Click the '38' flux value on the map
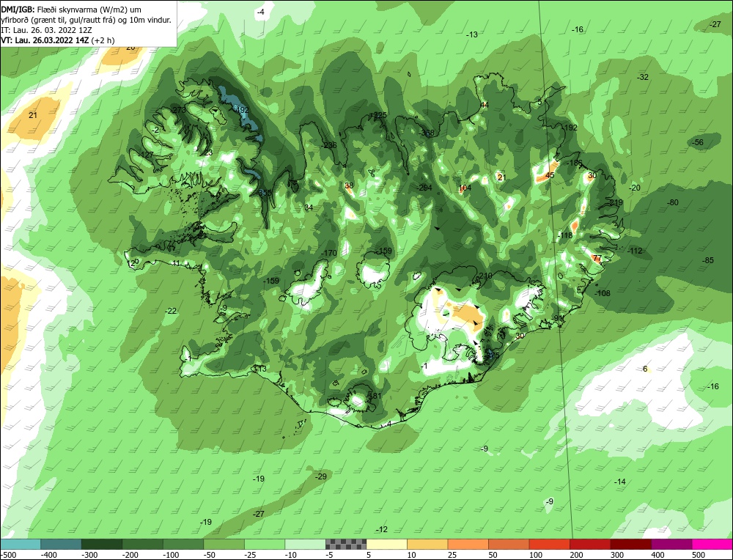Viewport: 733px width, 560px height. coord(349,185)
